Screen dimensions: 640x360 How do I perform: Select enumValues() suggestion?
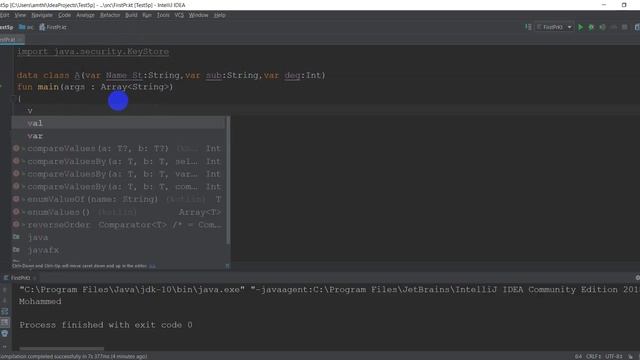[118, 212]
